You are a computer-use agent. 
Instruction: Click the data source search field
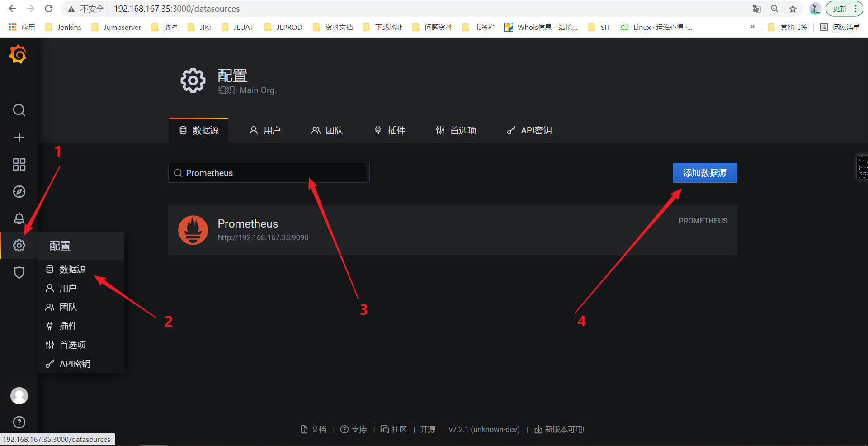pos(268,173)
